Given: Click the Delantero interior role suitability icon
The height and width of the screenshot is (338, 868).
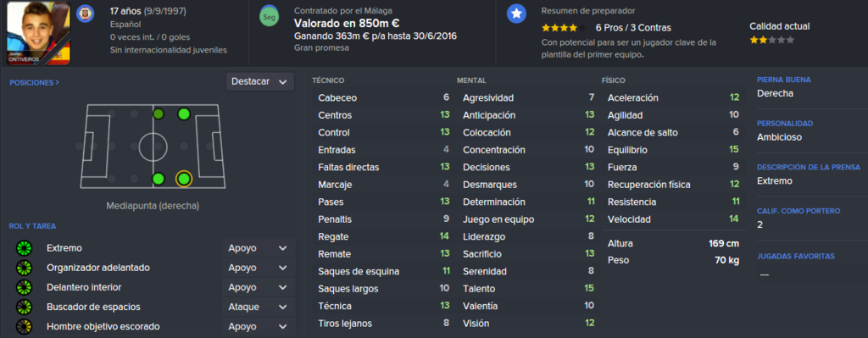Looking at the screenshot, I should (x=25, y=288).
